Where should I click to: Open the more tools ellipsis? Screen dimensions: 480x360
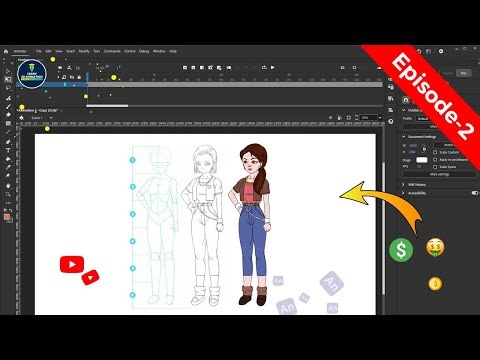(x=8, y=202)
